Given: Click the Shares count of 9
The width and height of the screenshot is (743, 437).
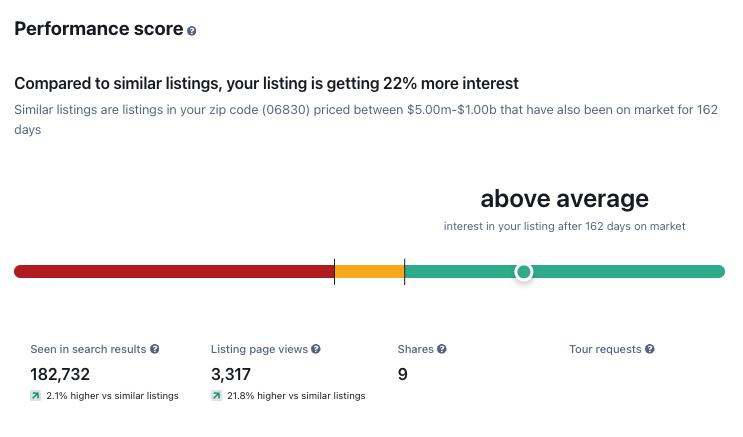Looking at the screenshot, I should pos(403,374).
